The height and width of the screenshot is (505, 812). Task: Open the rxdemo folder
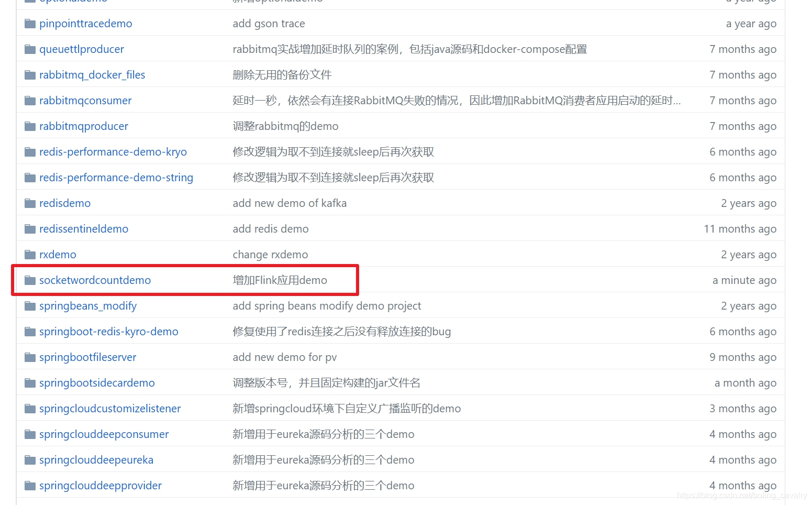[58, 255]
